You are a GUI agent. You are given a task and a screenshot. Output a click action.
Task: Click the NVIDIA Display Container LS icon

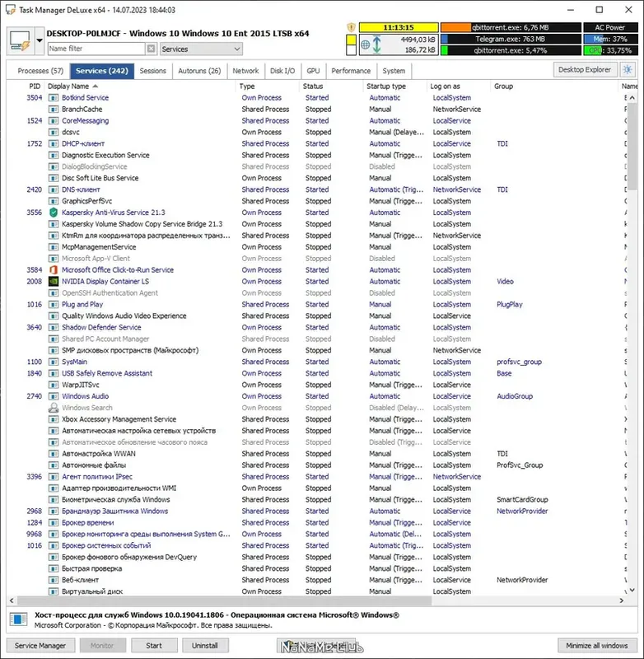tap(54, 282)
